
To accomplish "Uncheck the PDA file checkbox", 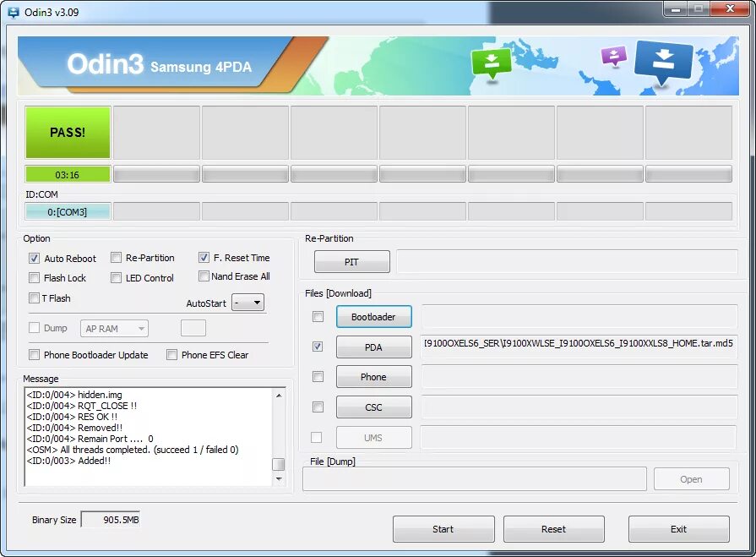I will (x=318, y=347).
